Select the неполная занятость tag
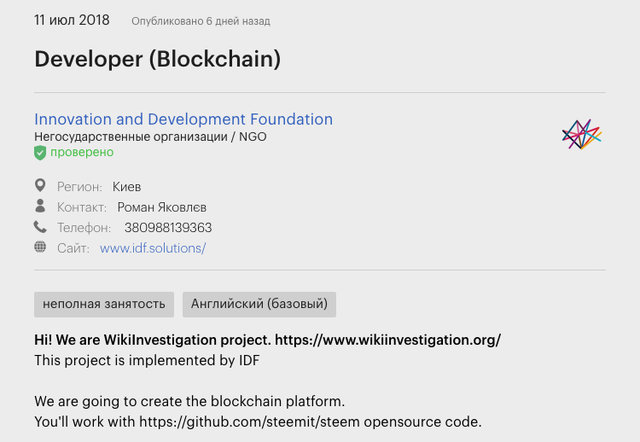Screen dimensions: 640x442 (104, 304)
